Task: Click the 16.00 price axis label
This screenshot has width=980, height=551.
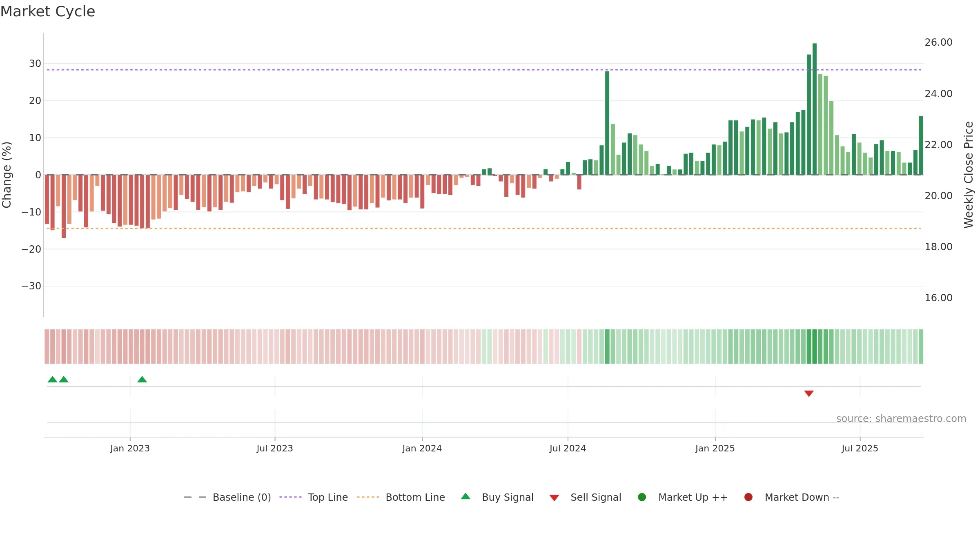Action: pyautogui.click(x=938, y=298)
